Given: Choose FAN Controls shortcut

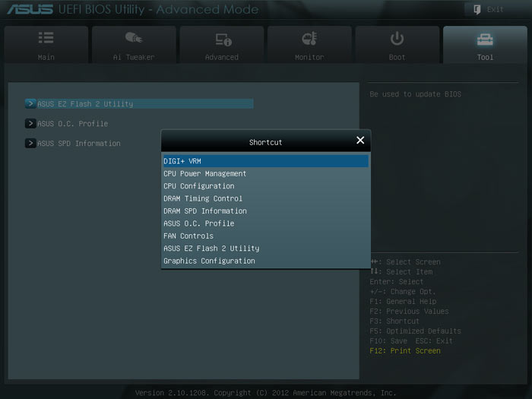Looking at the screenshot, I should click(x=266, y=236).
